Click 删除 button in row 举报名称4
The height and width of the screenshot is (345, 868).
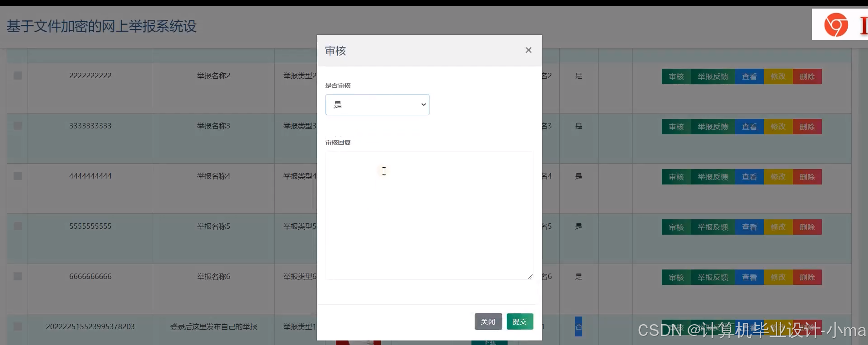807,177
